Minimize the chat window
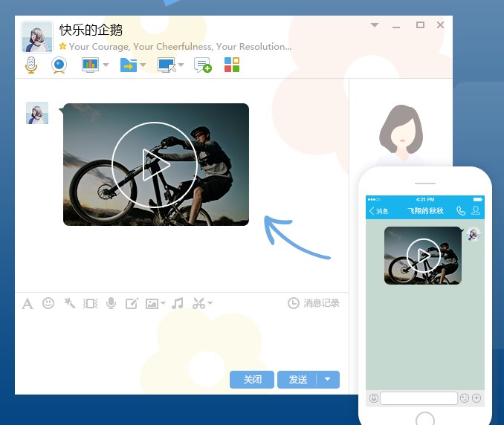 tap(396, 27)
